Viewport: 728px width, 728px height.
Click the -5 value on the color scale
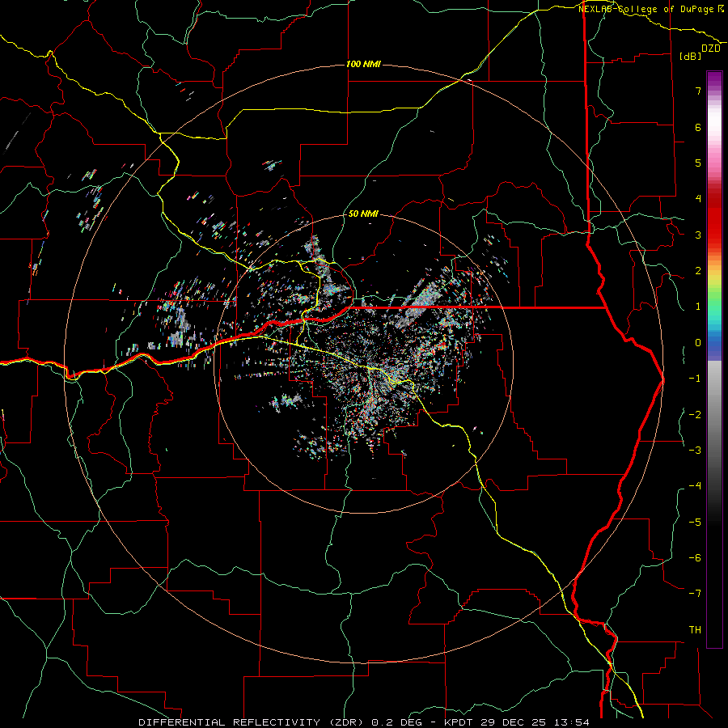(695, 523)
